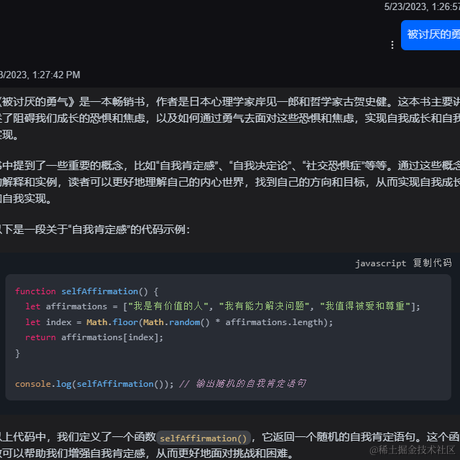The height and width of the screenshot is (460, 460).
Task: Click the let affirmations array code line
Action: point(223,306)
